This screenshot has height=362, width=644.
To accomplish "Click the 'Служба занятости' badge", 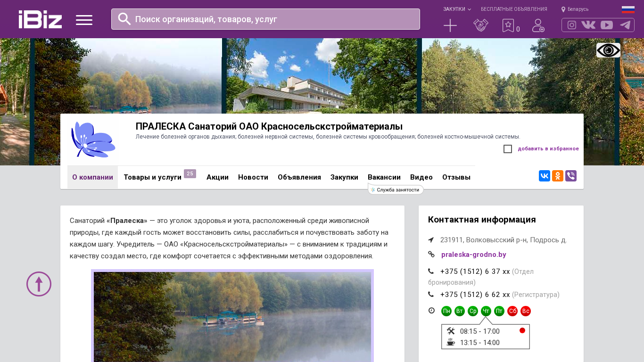I will pos(396,189).
